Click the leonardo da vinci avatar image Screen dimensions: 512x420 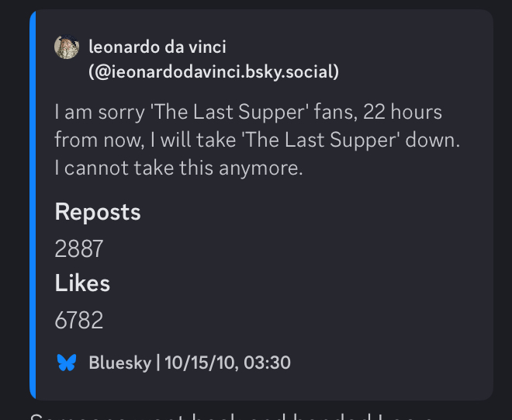(67, 47)
